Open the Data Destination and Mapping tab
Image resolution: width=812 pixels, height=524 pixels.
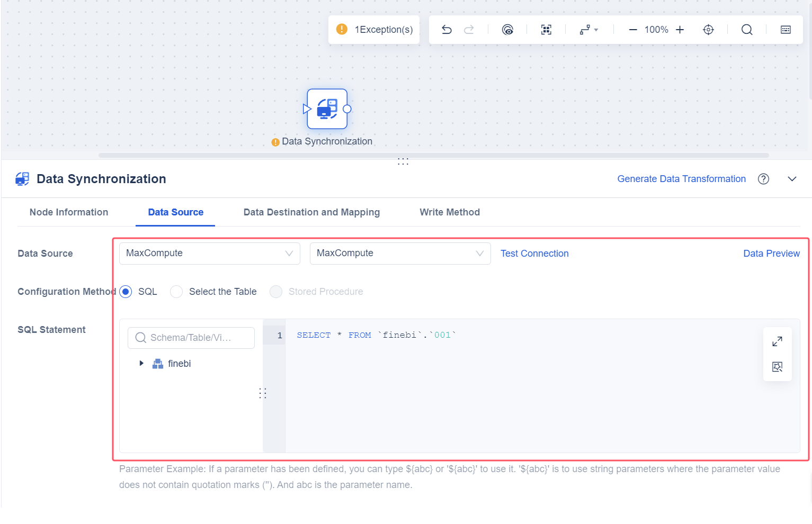[x=311, y=212]
